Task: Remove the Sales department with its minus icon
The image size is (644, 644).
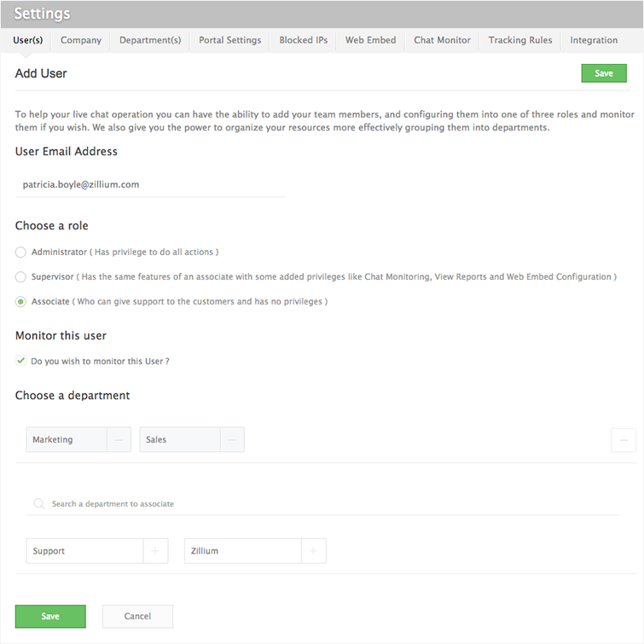Action: (231, 440)
